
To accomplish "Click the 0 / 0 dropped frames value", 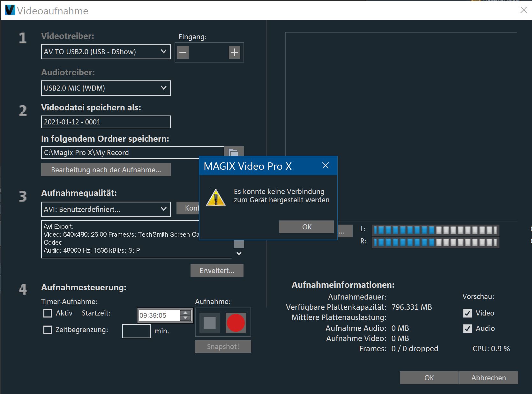I will [415, 349].
